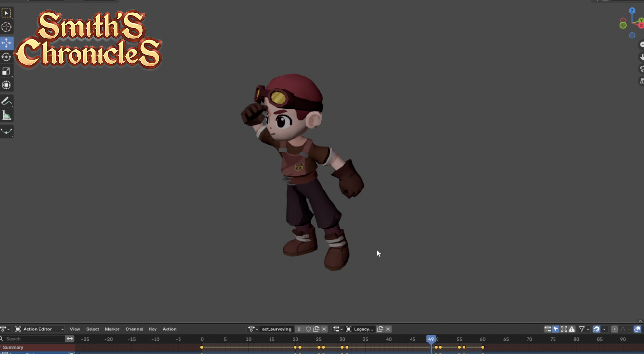
Task: Unlink the act_surveying action
Action: (324, 329)
